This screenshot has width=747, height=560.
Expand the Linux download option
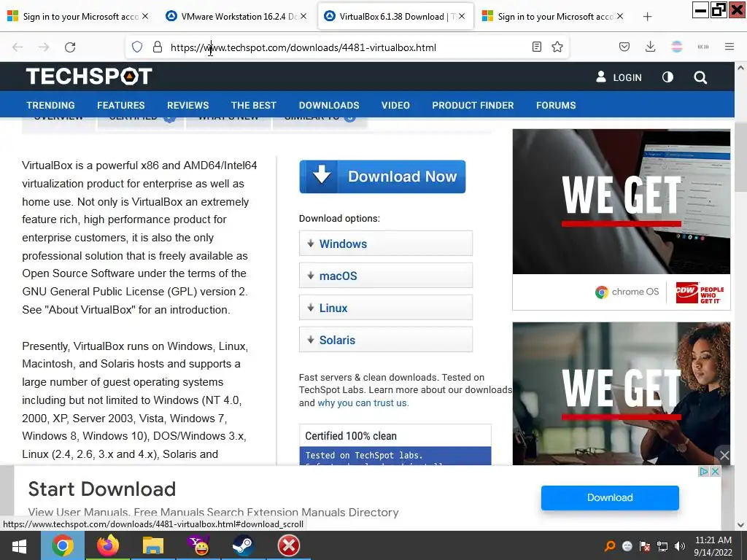pos(386,308)
